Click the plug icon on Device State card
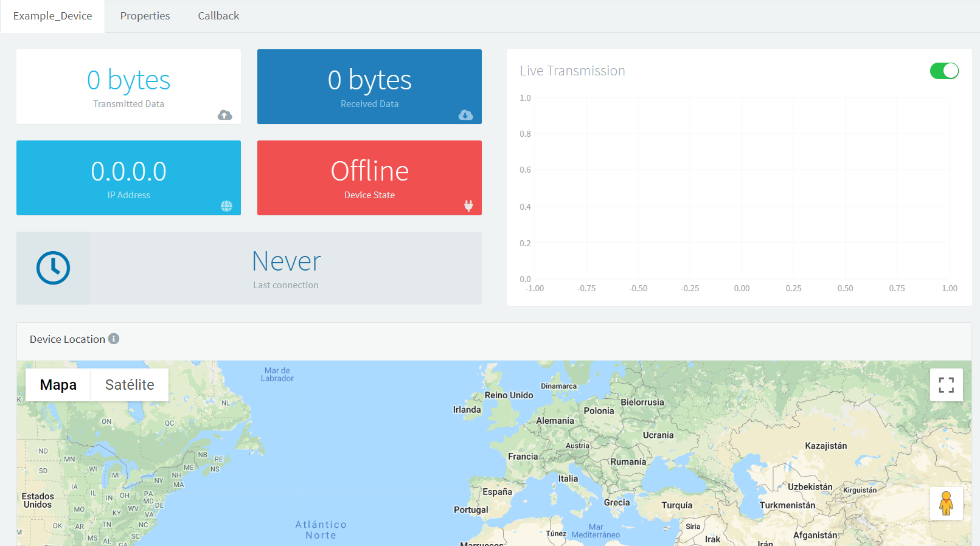This screenshot has width=980, height=546. tap(468, 206)
